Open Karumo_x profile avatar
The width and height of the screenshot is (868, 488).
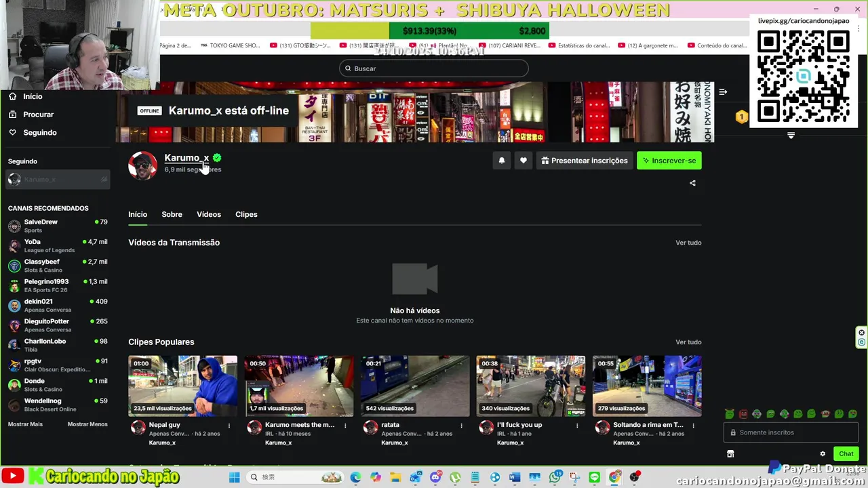[x=142, y=166]
